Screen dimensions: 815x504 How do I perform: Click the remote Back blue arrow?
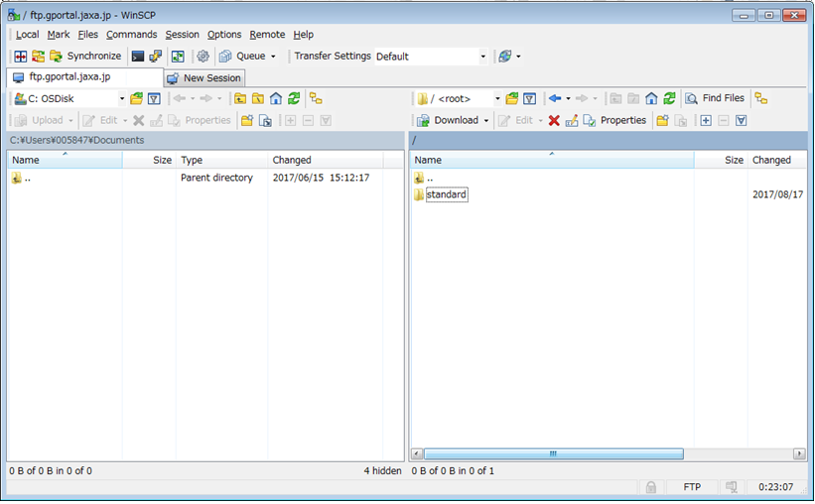[x=555, y=98]
